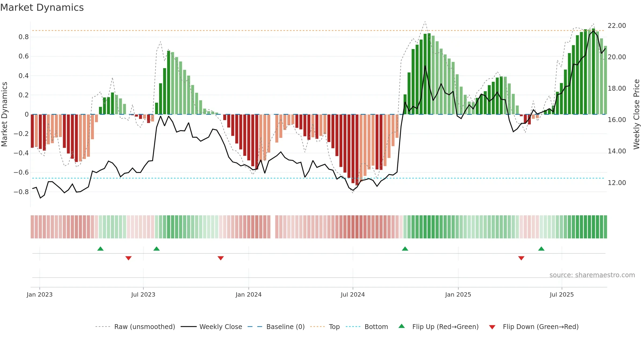Toggle Flip Up (Red→Green) legend entry
The width and height of the screenshot is (644, 362).
tap(438, 327)
